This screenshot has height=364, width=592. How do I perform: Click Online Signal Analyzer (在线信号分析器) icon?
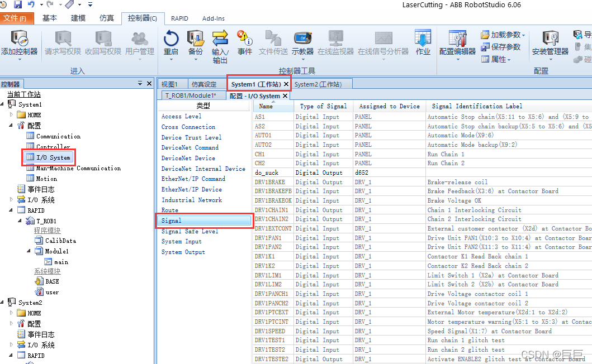pos(383,39)
